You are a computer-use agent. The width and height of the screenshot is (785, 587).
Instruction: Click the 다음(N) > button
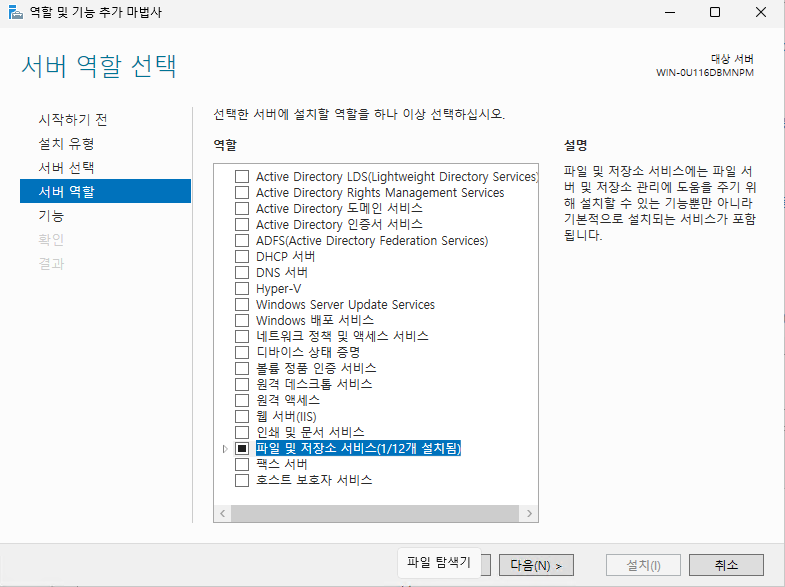pyautogui.click(x=536, y=565)
